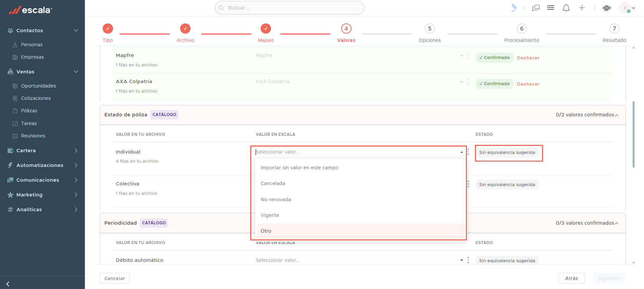This screenshot has width=644, height=289.
Task: Click the page vertical scrollbar
Action: tap(633, 134)
